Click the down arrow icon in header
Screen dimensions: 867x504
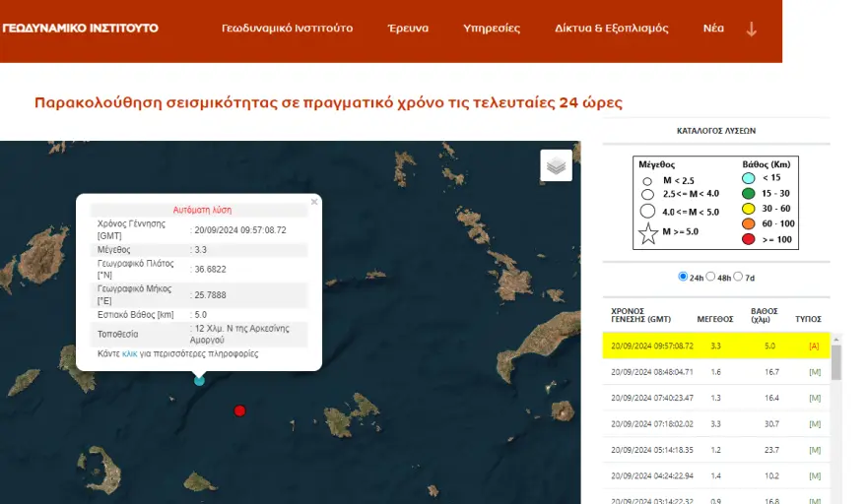tap(752, 29)
